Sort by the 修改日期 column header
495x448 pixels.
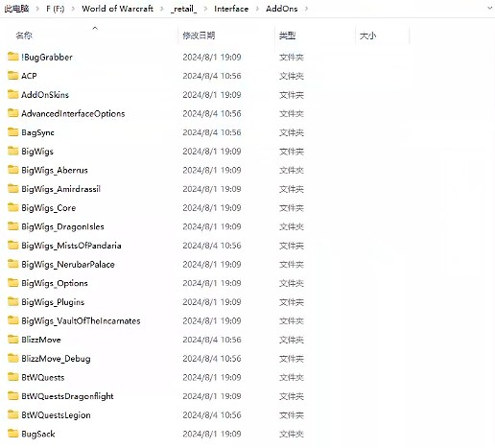tap(199, 35)
